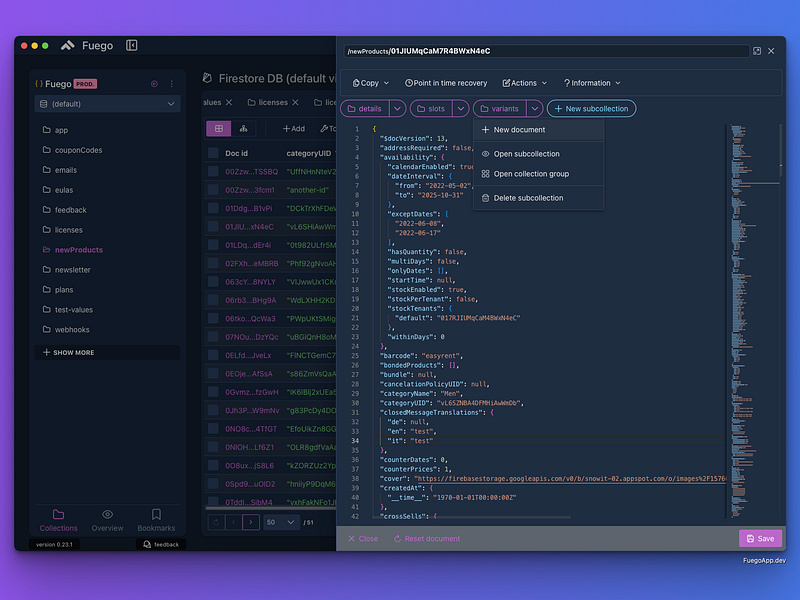This screenshot has width=800, height=600.
Task: Open the details subcollection chevron
Action: tap(397, 109)
